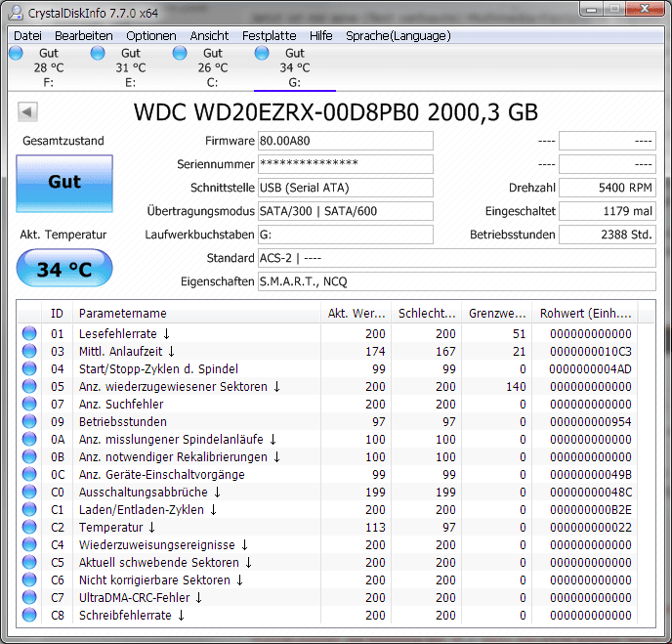Click the Schnittstelle field USB (Serial ATA)
672x644 pixels.
tap(346, 188)
